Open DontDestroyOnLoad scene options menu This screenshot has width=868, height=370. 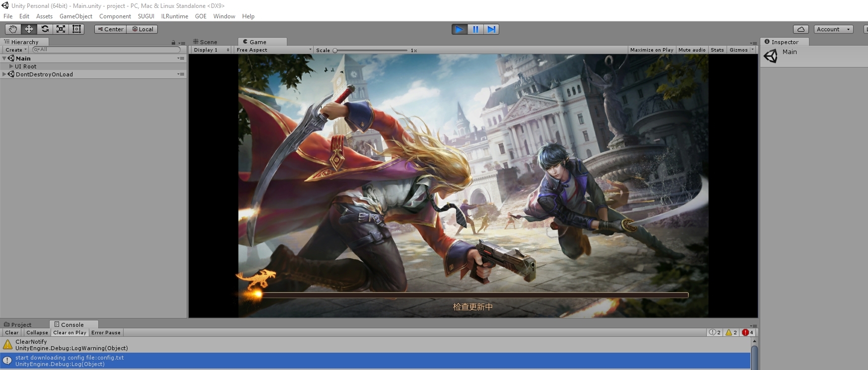point(181,74)
